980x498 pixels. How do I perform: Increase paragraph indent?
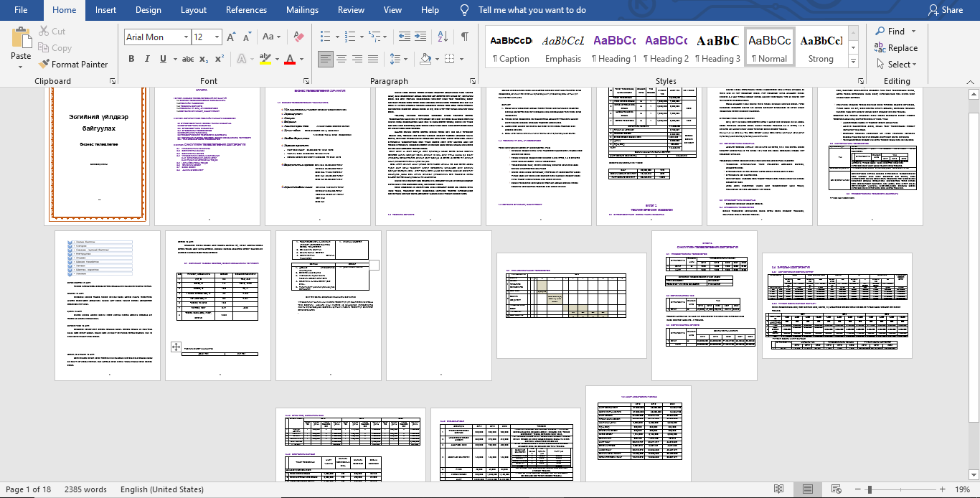(423, 37)
